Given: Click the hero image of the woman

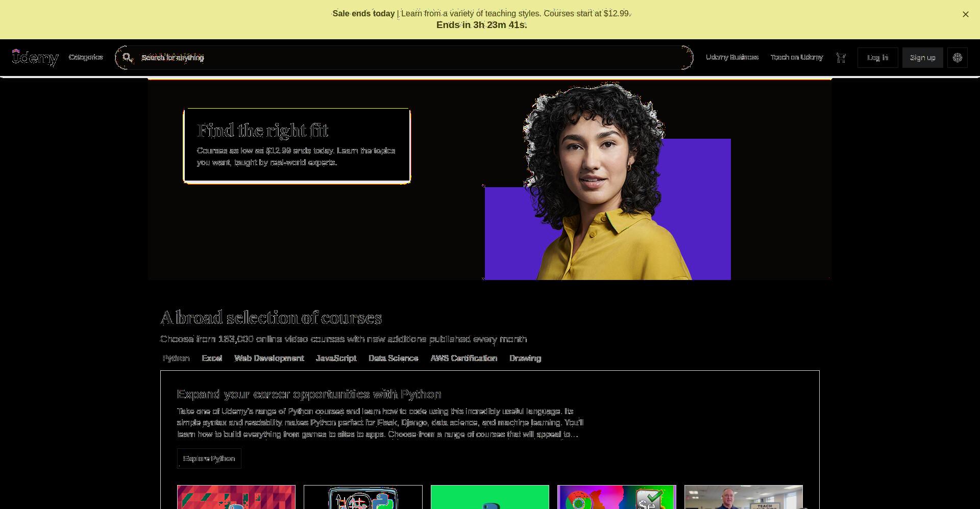Looking at the screenshot, I should click(x=607, y=181).
